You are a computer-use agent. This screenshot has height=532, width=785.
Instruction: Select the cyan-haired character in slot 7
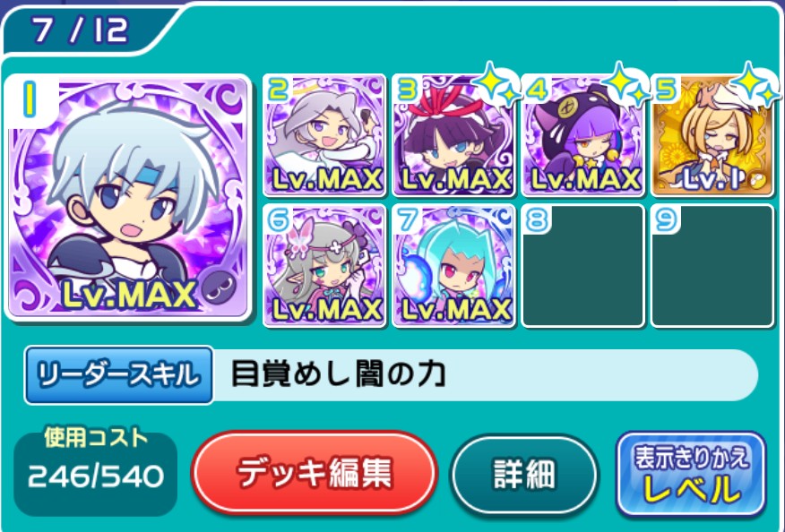tap(453, 265)
